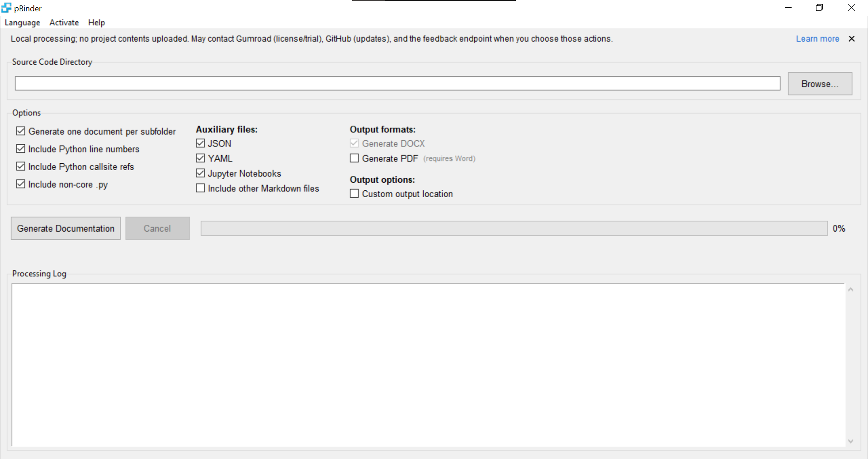Viewport: 868px width, 459px height.
Task: Enable Custom output location
Action: click(354, 193)
